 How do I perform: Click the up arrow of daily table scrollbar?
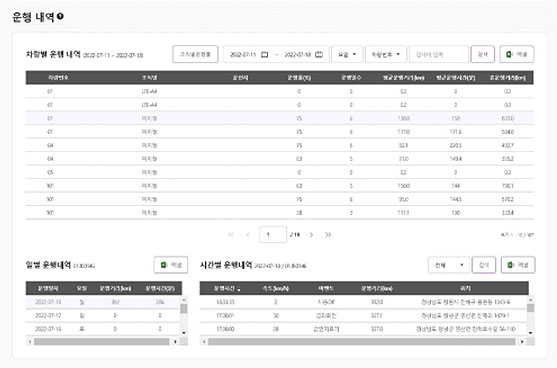click(184, 299)
